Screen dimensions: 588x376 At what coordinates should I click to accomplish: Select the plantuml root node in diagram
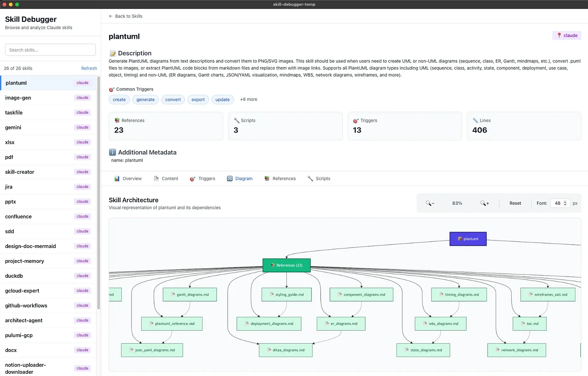tap(468, 239)
